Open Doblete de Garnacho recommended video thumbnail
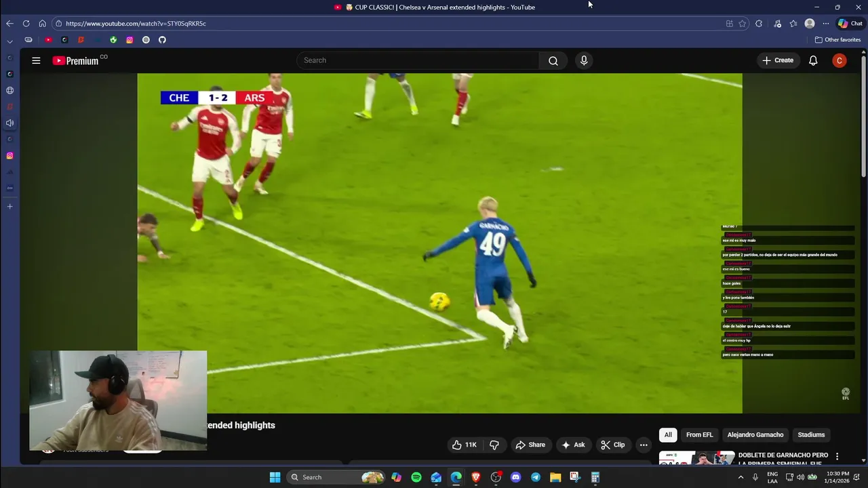Image resolution: width=868 pixels, height=488 pixels. [697, 458]
